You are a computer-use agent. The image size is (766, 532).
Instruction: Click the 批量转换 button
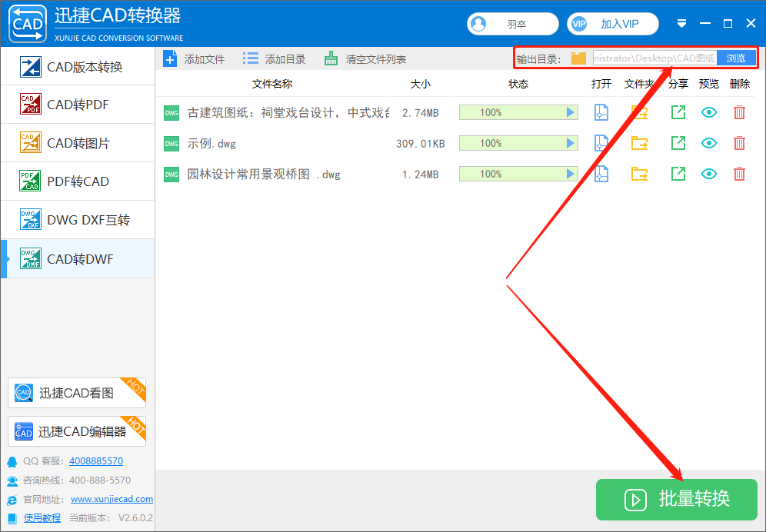(677, 499)
